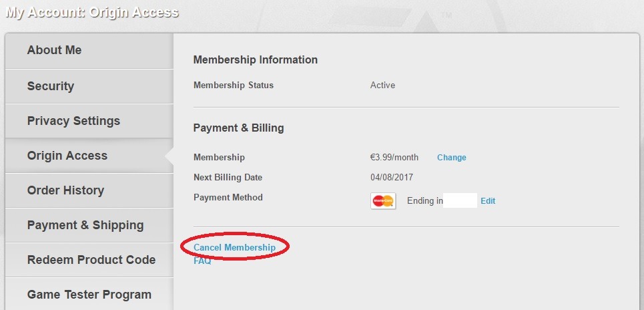Go to the Security section
This screenshot has width=644, height=310.
89,86
